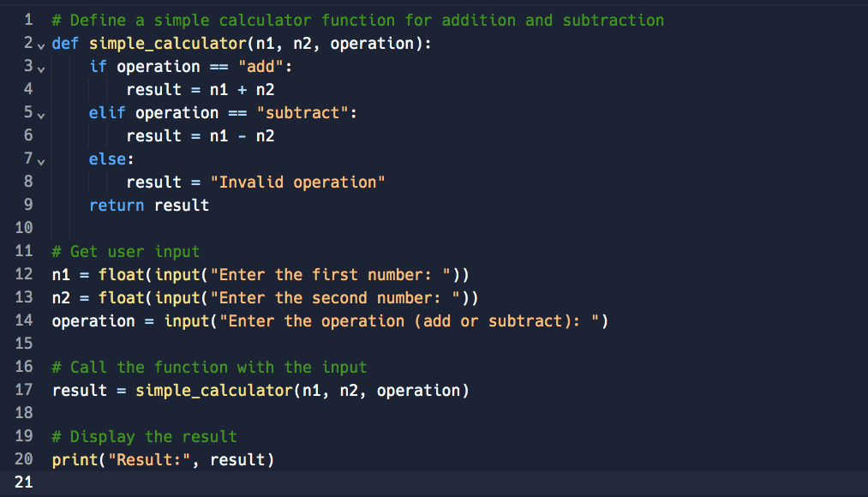Click line number 1 in the gutter
This screenshot has width=868, height=497.
click(28, 20)
